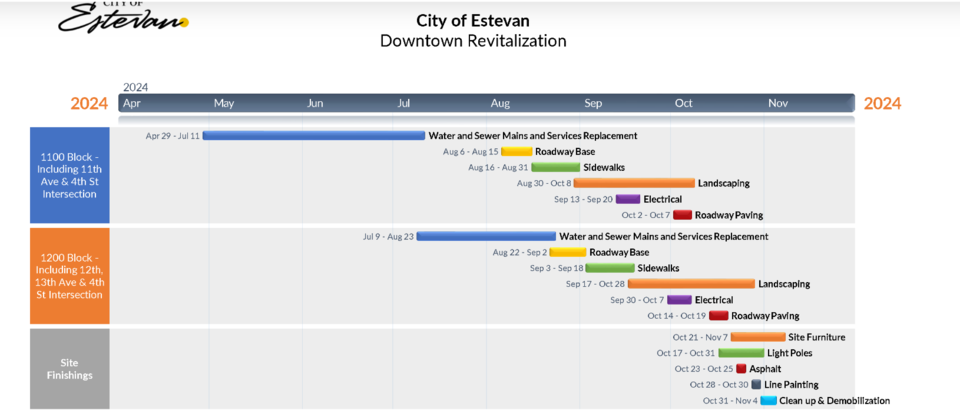Click the orange 2024 label right of timeline
960x417 pixels.
[x=882, y=103]
